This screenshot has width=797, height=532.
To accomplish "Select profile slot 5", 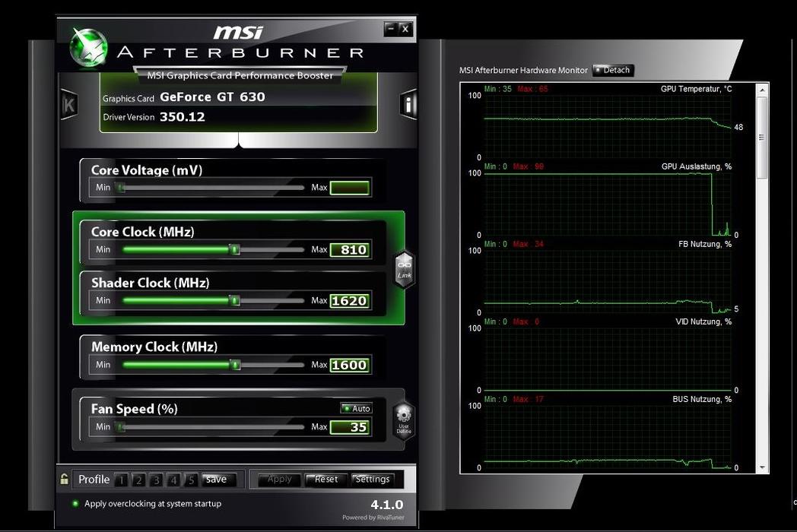I will (191, 480).
